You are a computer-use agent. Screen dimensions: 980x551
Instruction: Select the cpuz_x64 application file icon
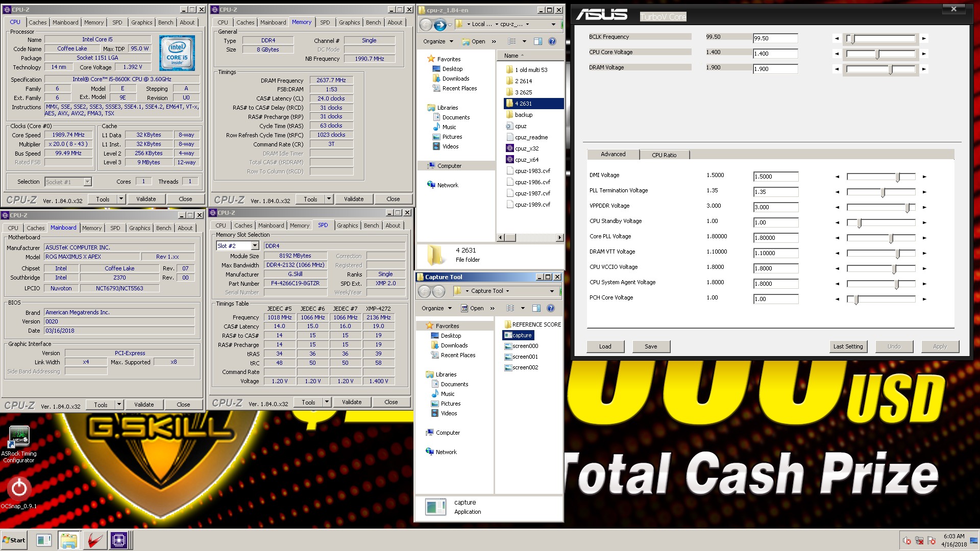point(509,160)
